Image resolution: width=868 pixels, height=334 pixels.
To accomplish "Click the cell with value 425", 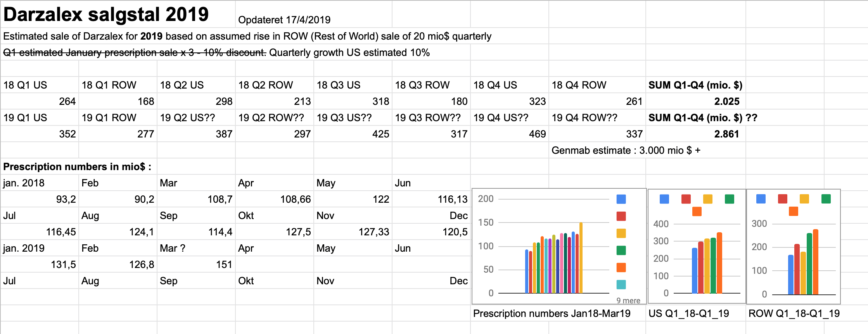I will pyautogui.click(x=353, y=134).
